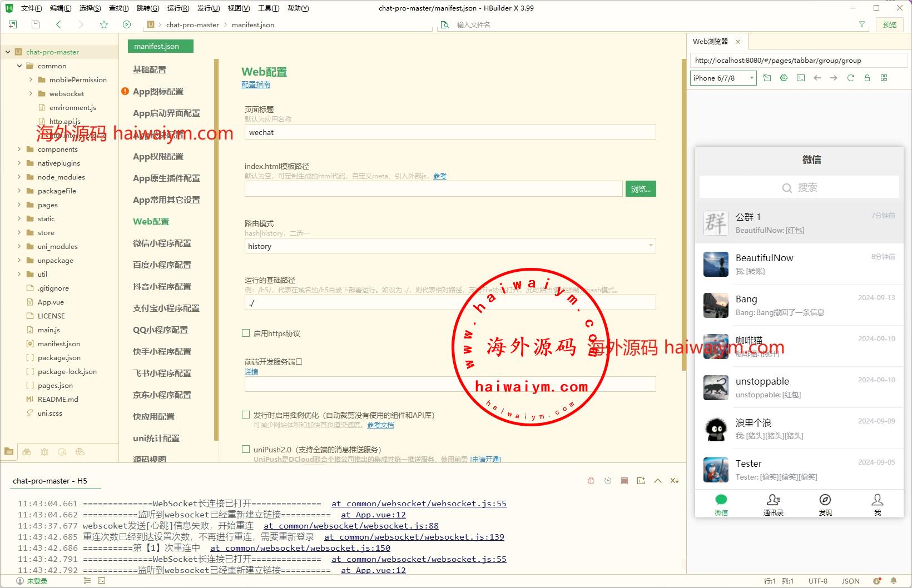Open the 运行(R) menu

tap(178, 8)
